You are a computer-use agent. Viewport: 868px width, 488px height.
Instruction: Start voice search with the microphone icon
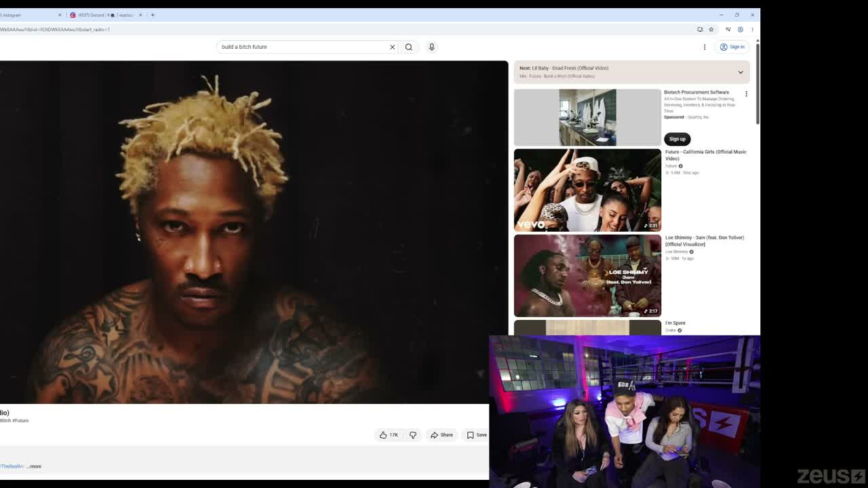click(431, 47)
